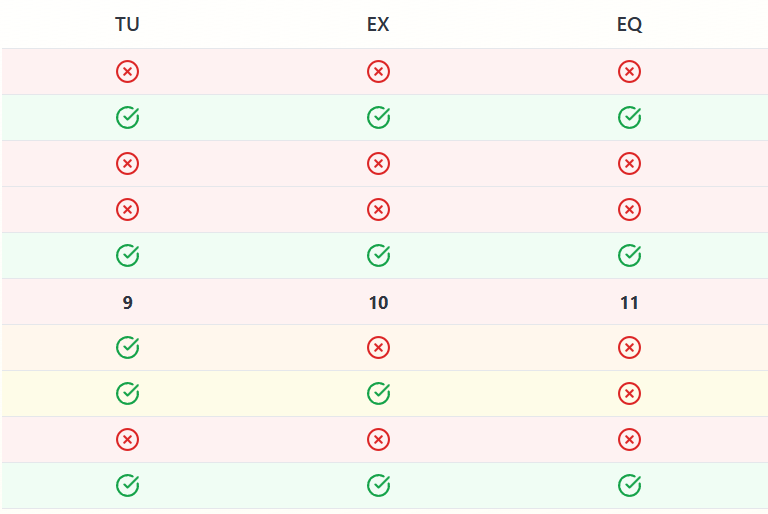Click the number 10 cell
The image size is (768, 514).
coord(378,302)
